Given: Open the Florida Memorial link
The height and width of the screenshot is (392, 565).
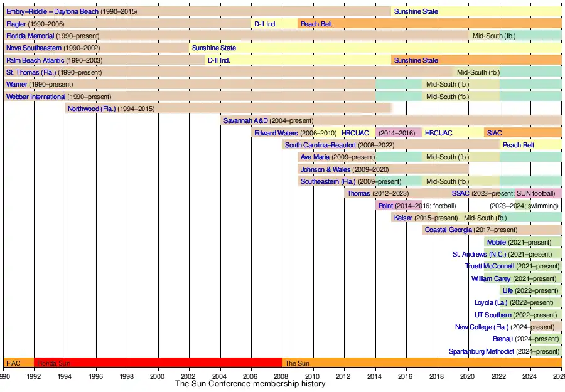Looking at the screenshot, I should point(30,36).
